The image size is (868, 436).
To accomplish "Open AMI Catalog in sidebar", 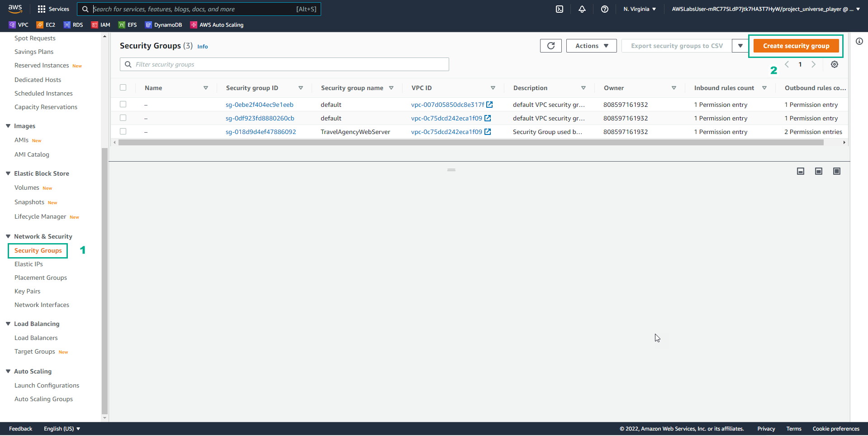I will pyautogui.click(x=32, y=154).
